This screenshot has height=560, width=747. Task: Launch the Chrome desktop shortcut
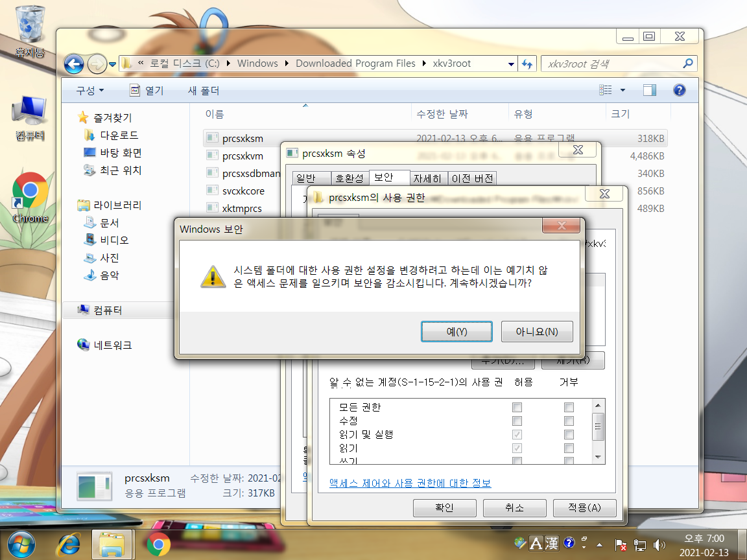click(x=30, y=198)
